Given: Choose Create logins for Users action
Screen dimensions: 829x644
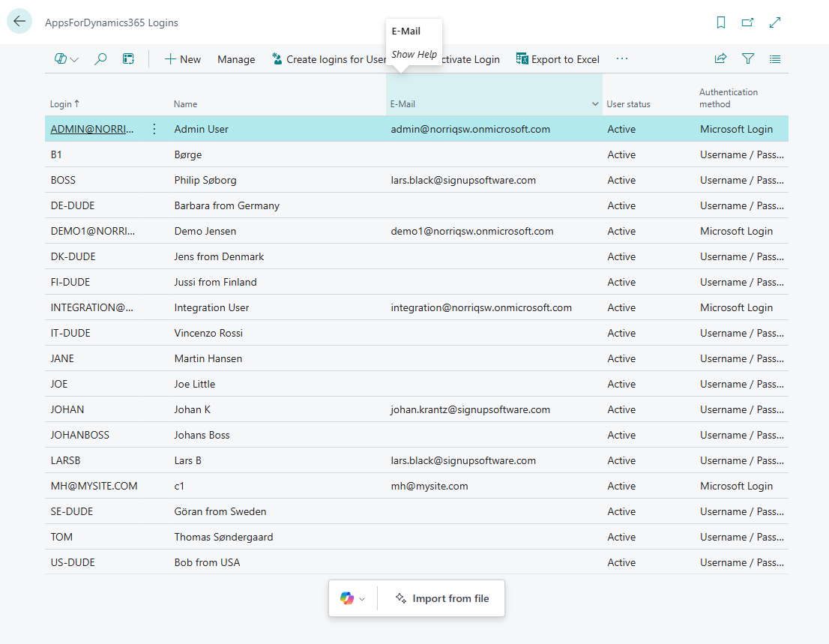Looking at the screenshot, I should [329, 59].
